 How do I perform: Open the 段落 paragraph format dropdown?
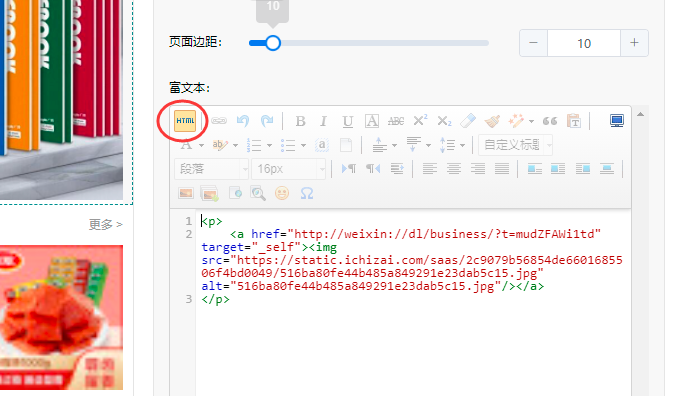[x=211, y=169]
